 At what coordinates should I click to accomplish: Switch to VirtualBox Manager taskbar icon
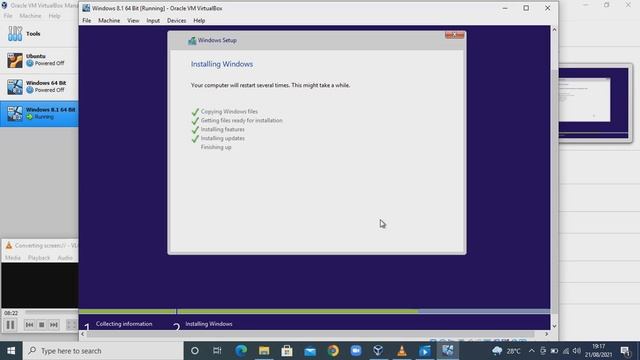[x=378, y=351]
